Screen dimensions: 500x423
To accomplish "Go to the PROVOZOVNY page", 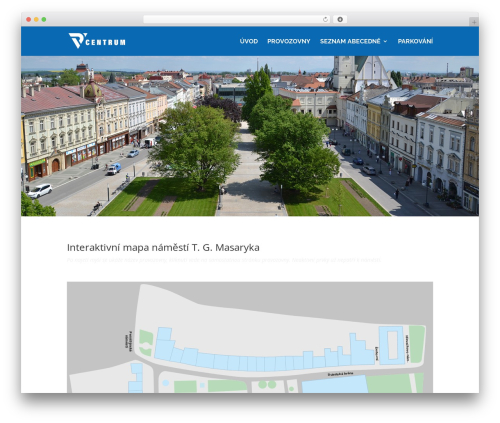I will [x=289, y=41].
